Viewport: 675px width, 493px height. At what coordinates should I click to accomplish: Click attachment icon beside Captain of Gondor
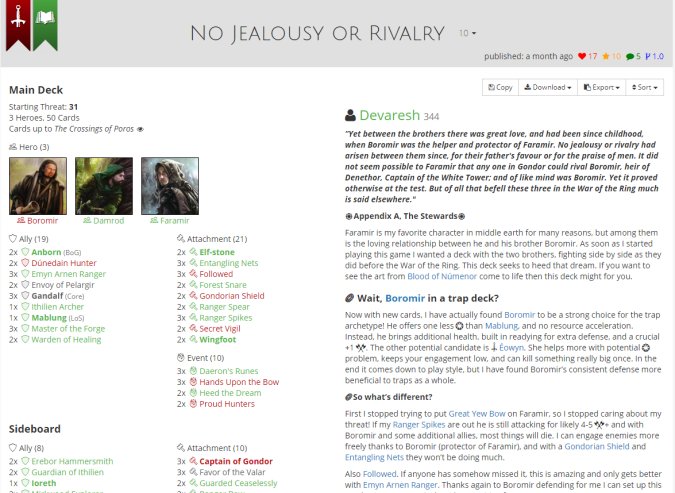(x=193, y=461)
